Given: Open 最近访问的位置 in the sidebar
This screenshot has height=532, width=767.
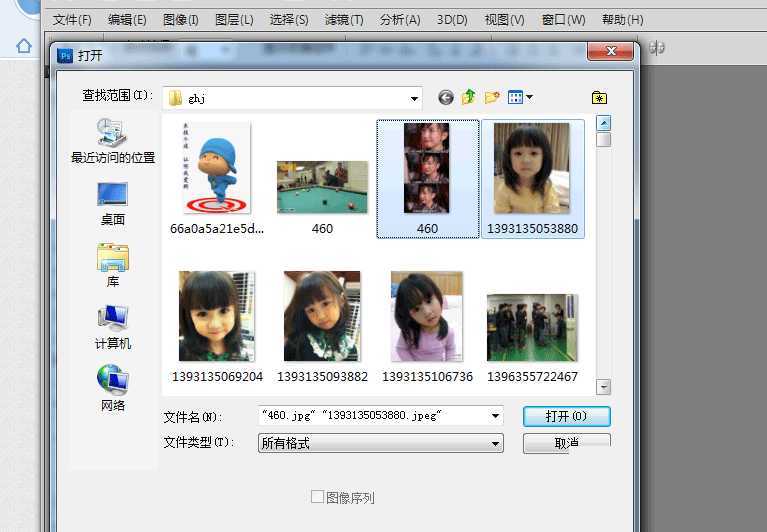Looking at the screenshot, I should coord(112,141).
